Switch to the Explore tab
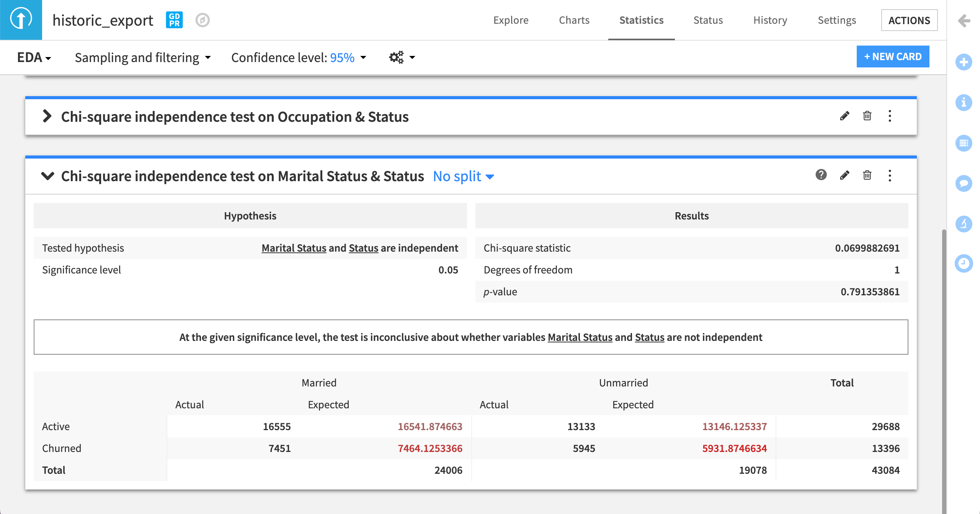Image resolution: width=980 pixels, height=514 pixels. [511, 20]
